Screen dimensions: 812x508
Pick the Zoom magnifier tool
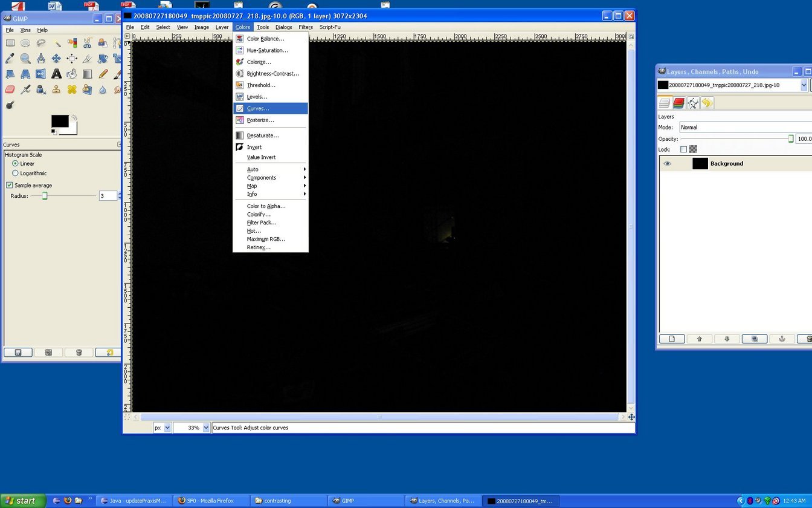(25, 59)
